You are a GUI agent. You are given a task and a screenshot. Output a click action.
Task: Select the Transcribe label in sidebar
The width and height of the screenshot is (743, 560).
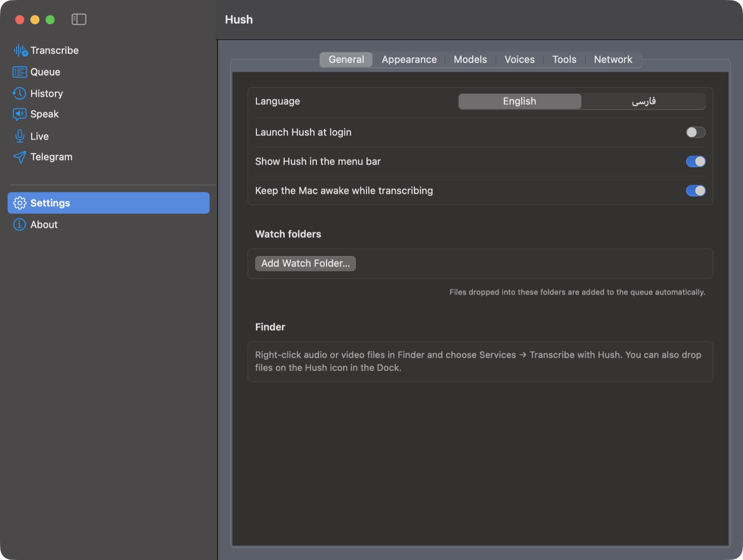54,50
